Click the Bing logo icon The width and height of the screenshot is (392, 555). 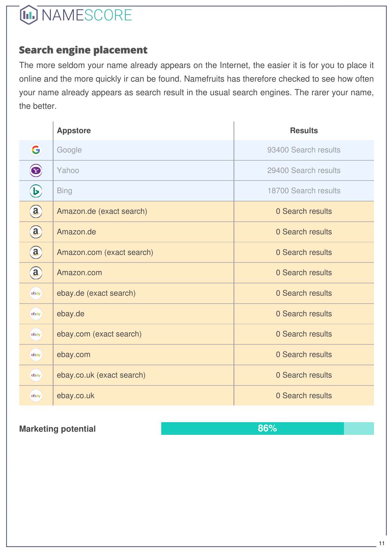(36, 191)
